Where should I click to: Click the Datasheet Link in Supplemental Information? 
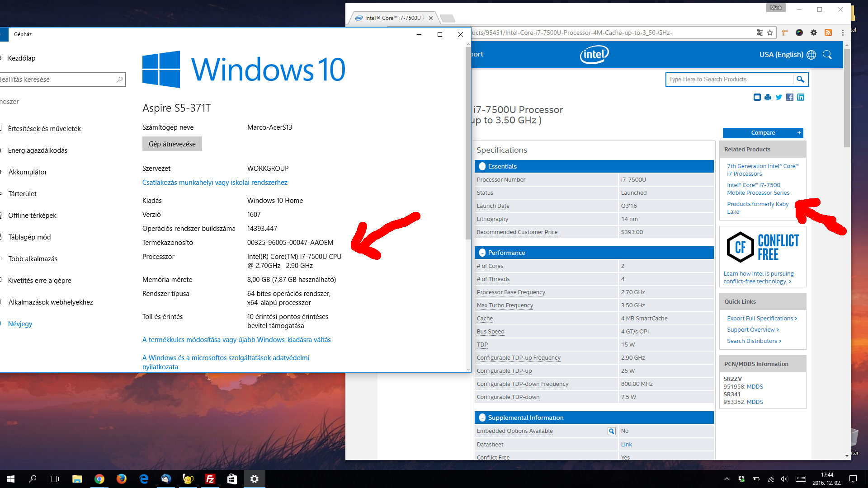(x=626, y=445)
